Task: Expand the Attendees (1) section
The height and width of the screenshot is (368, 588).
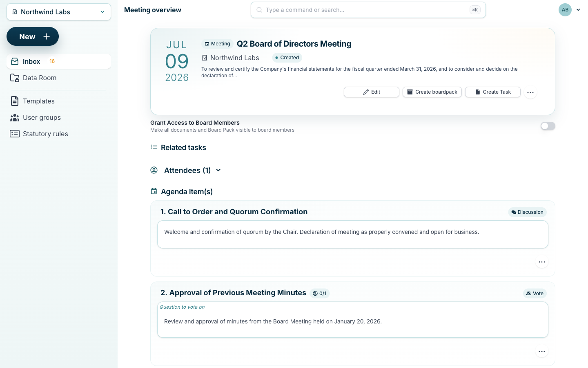Action: (218, 170)
